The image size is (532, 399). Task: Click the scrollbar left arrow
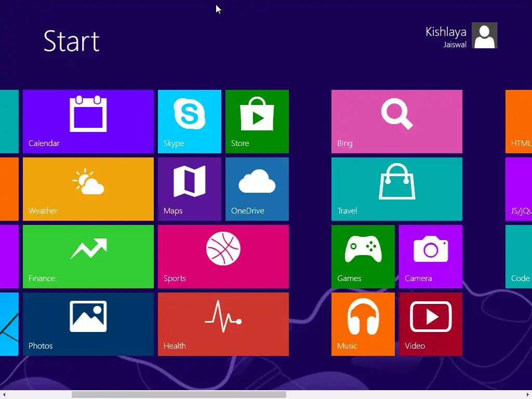[x=4, y=395]
